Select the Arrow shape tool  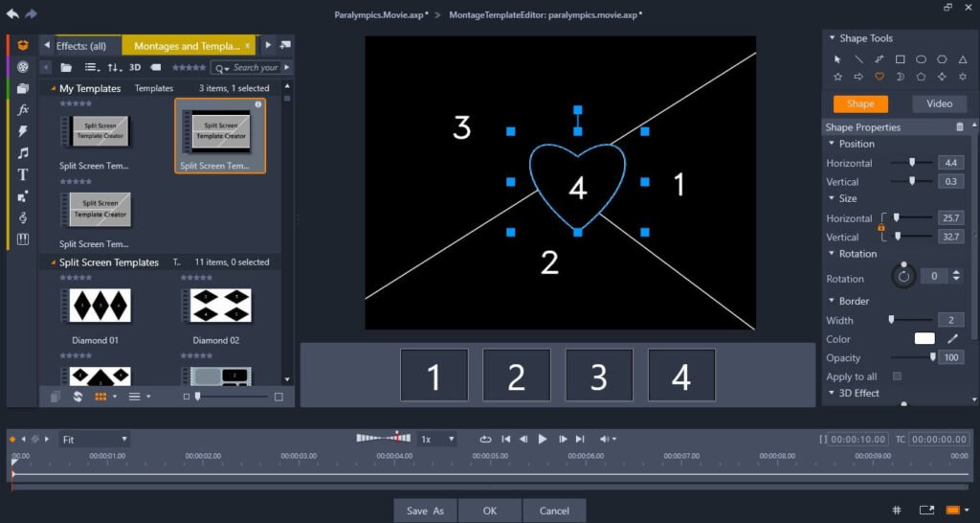click(858, 77)
